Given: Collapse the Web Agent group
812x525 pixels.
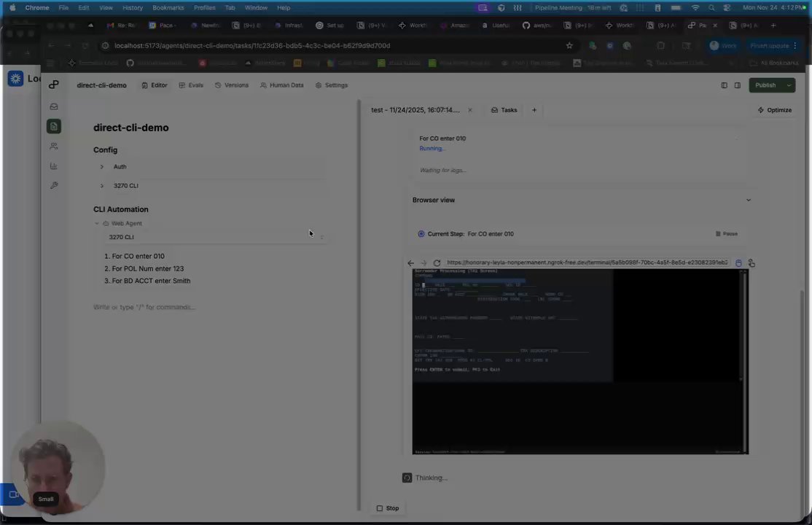Looking at the screenshot, I should point(97,223).
